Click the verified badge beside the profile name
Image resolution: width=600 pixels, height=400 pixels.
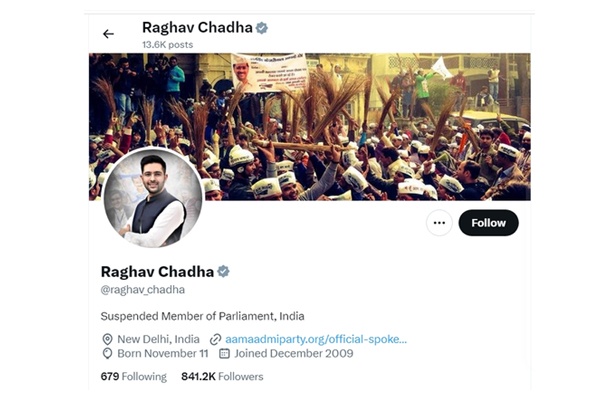[x=223, y=271]
